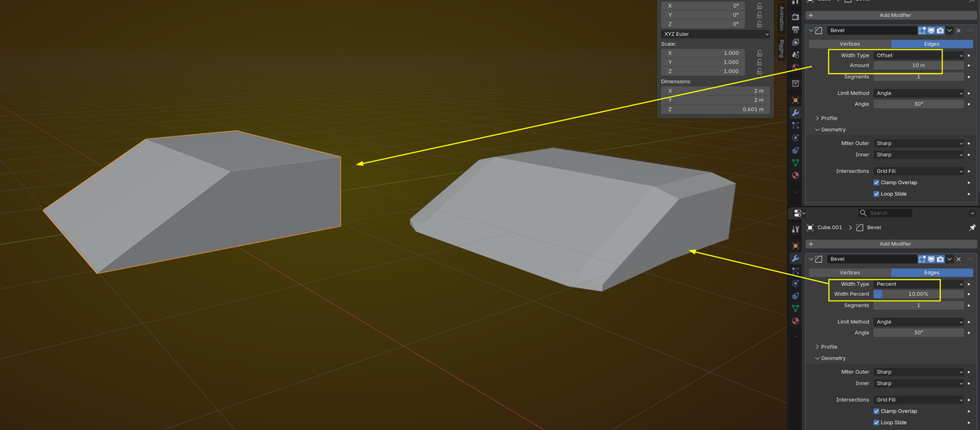This screenshot has height=430, width=980.
Task: Open Object Data tab in Cube.001 editor
Action: click(x=795, y=308)
